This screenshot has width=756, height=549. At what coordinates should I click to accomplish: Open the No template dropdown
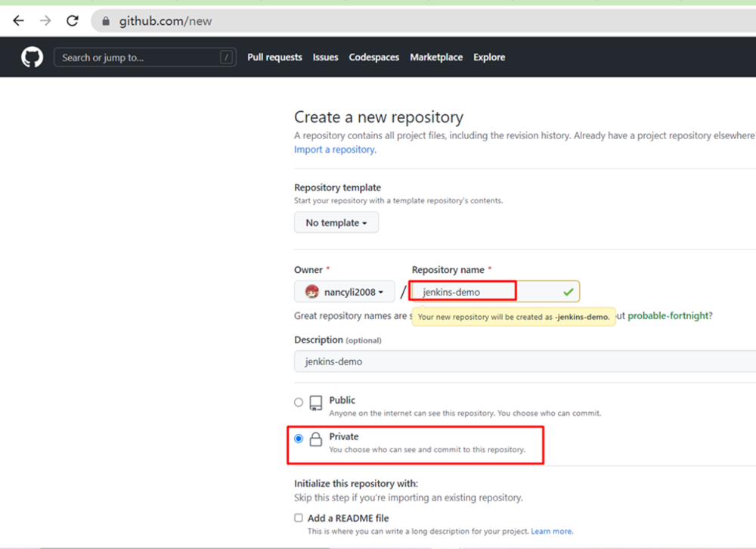pos(336,223)
